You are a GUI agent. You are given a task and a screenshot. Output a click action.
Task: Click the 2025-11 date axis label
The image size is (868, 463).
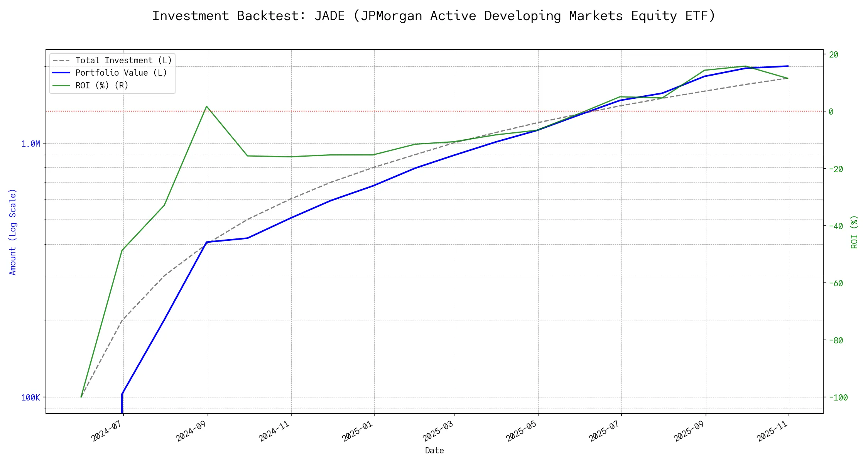coord(772,431)
